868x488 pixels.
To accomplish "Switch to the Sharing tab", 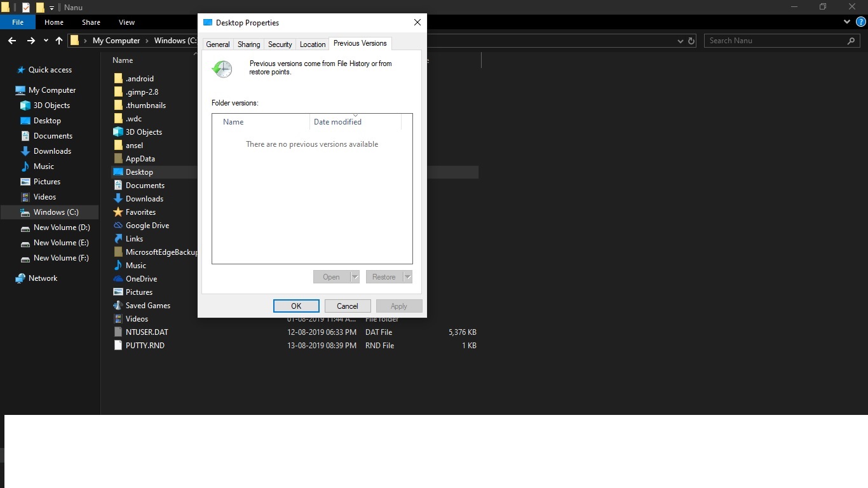I will [248, 44].
